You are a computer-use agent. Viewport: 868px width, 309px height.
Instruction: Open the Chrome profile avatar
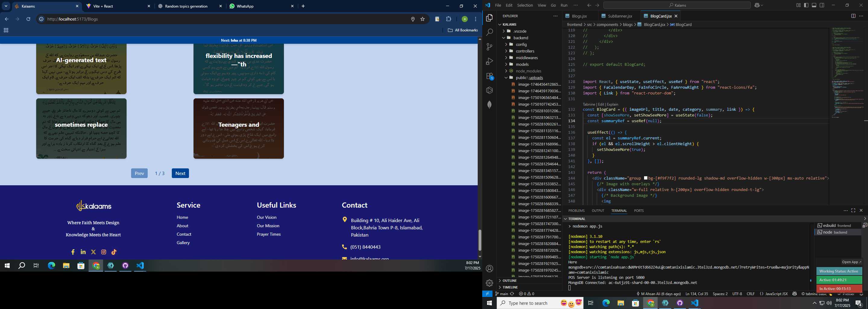click(464, 19)
